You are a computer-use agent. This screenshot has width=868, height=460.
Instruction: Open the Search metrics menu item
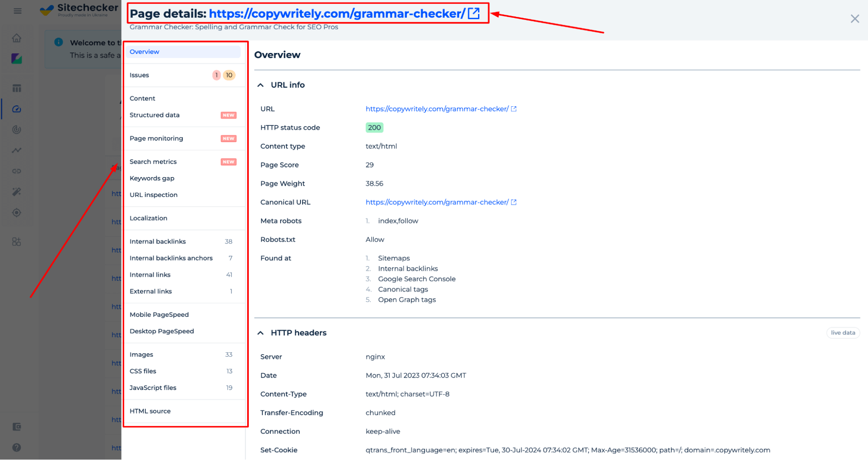(183, 162)
